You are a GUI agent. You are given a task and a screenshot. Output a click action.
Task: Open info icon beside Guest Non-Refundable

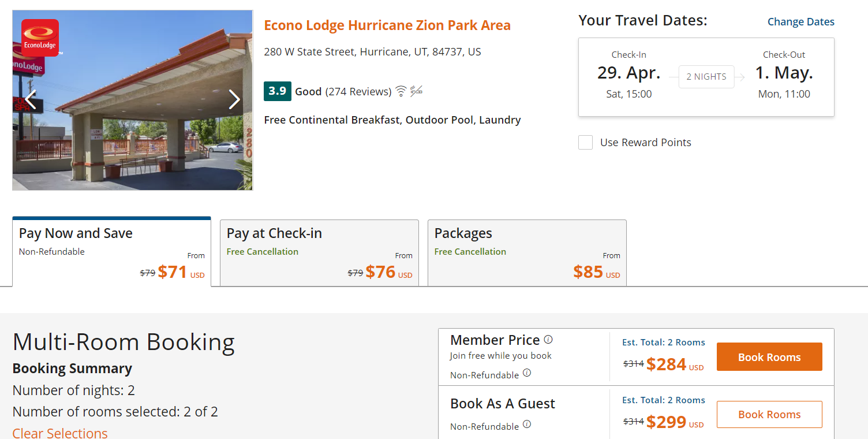(x=527, y=425)
